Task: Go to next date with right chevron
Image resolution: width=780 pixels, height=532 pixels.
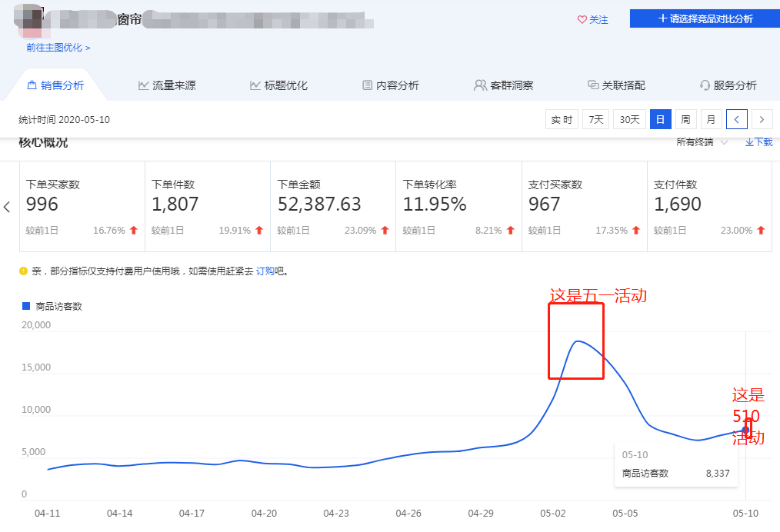Action: click(762, 119)
